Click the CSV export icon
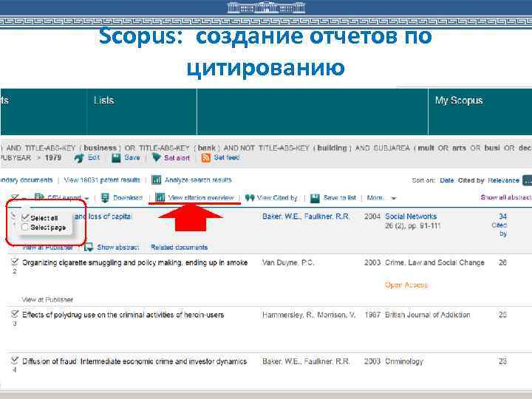The width and height of the screenshot is (532, 399). pos(39,197)
